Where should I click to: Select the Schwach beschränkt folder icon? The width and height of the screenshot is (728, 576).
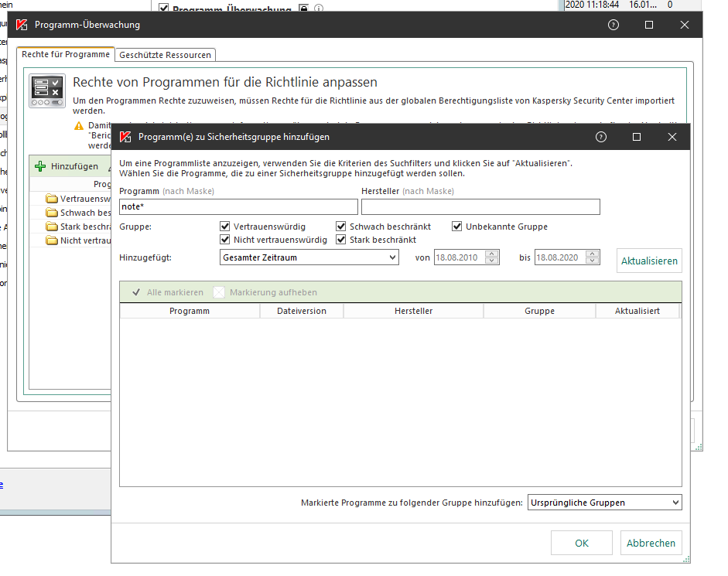(x=52, y=213)
